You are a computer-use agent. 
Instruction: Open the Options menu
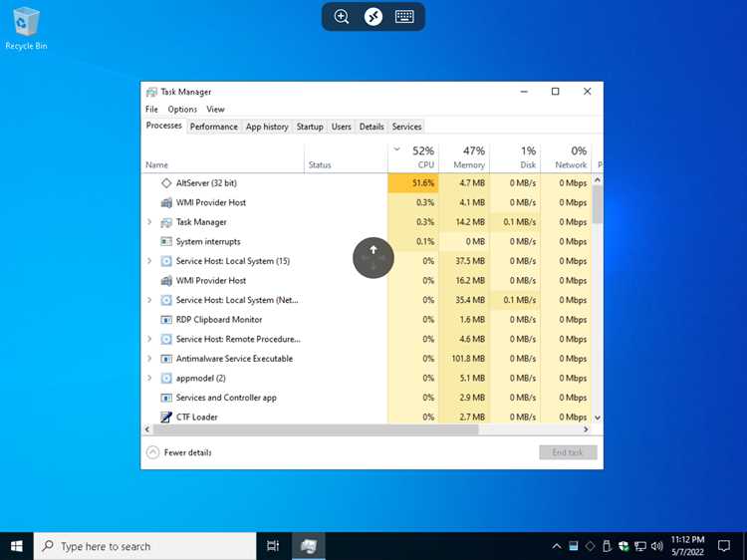pyautogui.click(x=182, y=110)
